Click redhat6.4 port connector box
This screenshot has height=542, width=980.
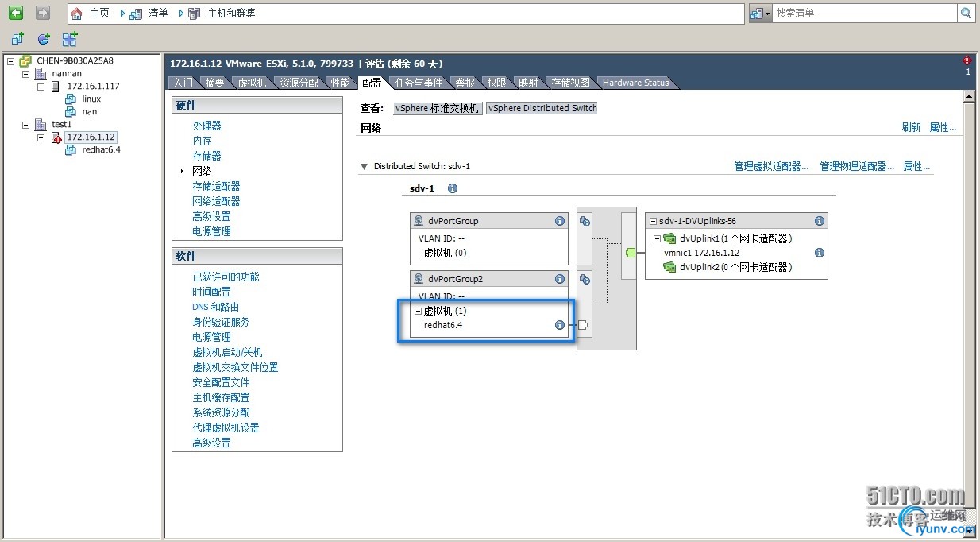[x=582, y=325]
